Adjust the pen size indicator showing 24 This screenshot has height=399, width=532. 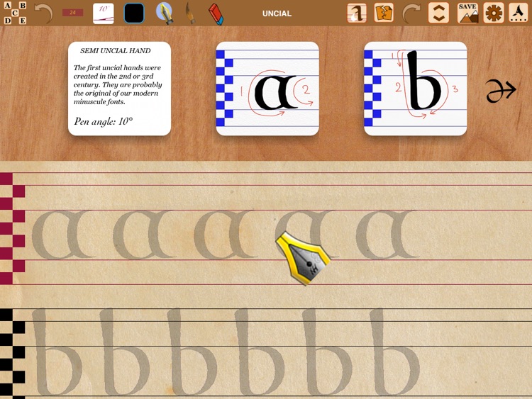[x=72, y=13]
